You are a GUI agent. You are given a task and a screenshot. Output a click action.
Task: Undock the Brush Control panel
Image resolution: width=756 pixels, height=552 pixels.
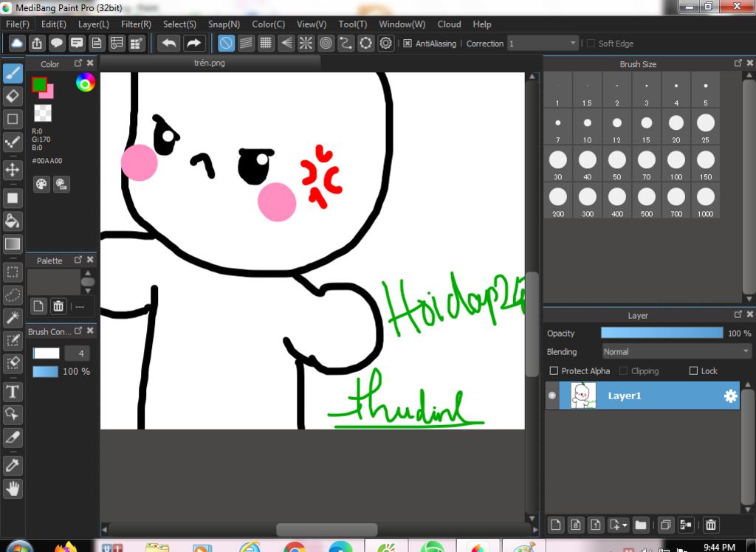(x=78, y=331)
